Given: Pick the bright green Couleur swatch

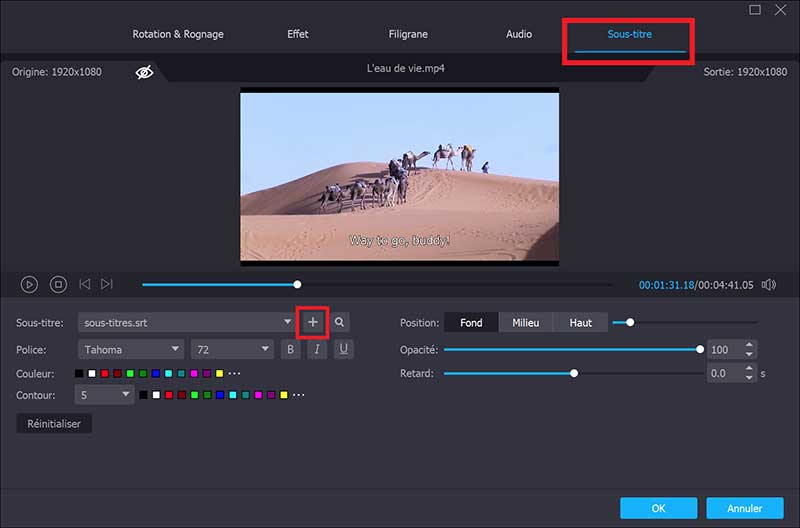Looking at the screenshot, I should (x=130, y=373).
